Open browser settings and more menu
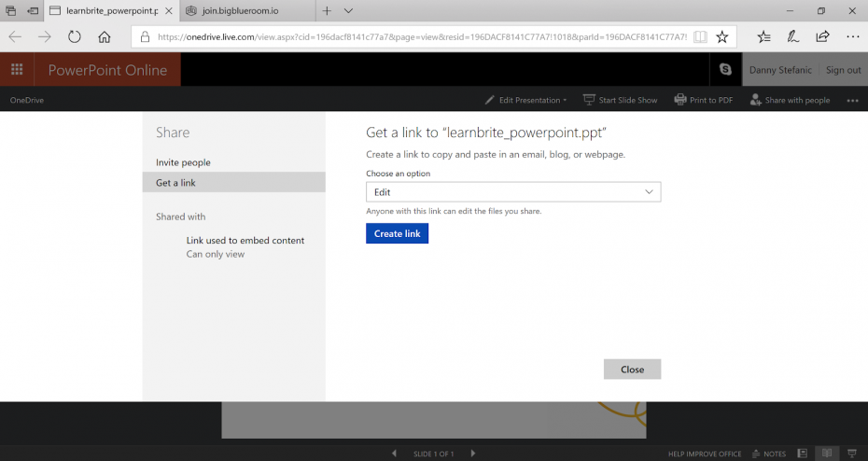Viewport: 868px width, 461px height. [852, 37]
